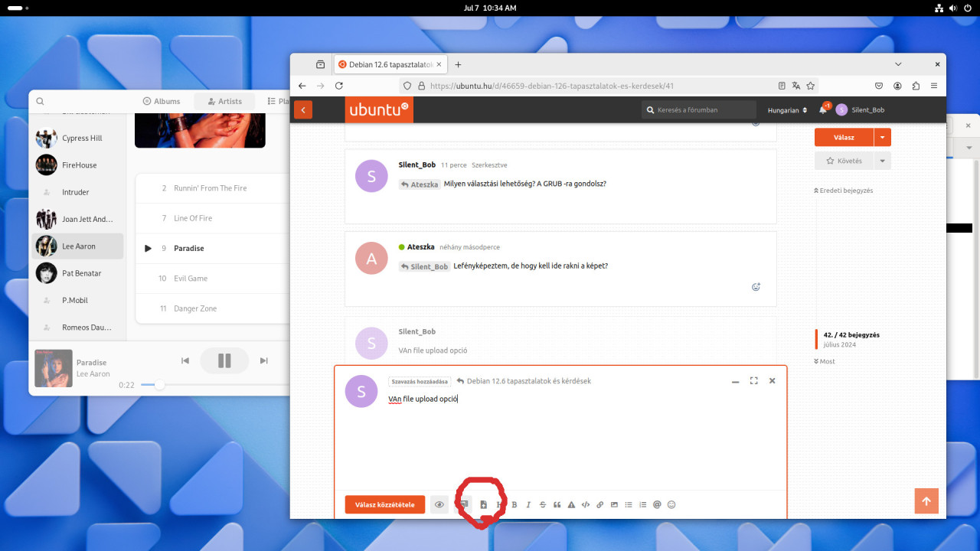The height and width of the screenshot is (551, 980).
Task: Open search in the music player
Action: point(40,101)
